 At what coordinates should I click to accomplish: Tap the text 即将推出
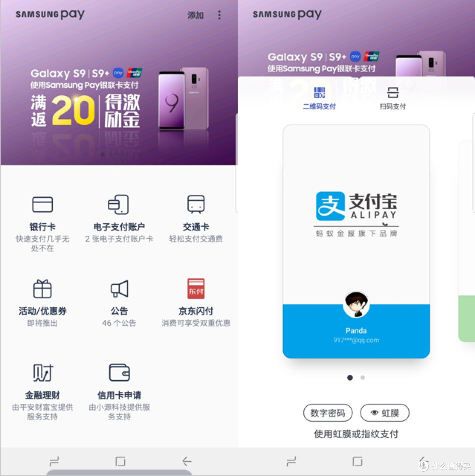43,323
